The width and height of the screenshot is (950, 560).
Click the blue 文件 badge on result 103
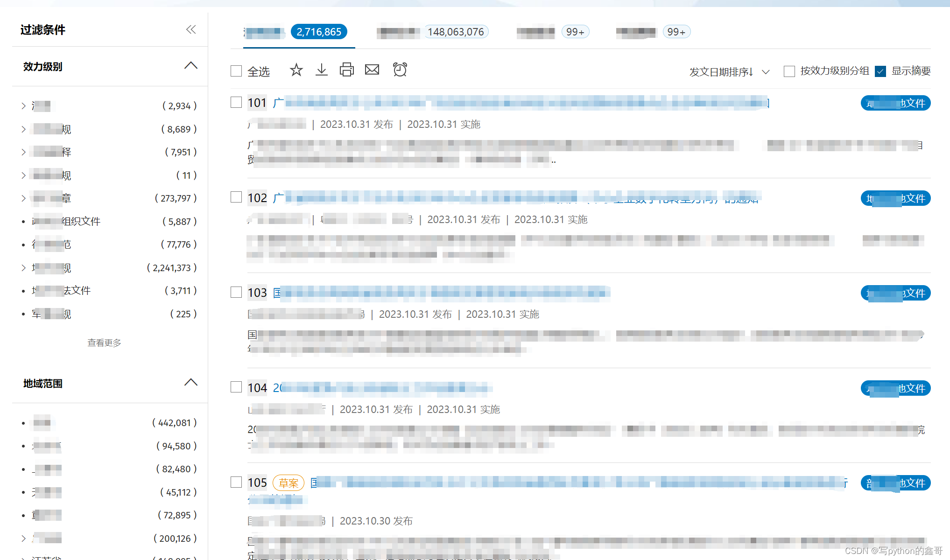pyautogui.click(x=895, y=293)
